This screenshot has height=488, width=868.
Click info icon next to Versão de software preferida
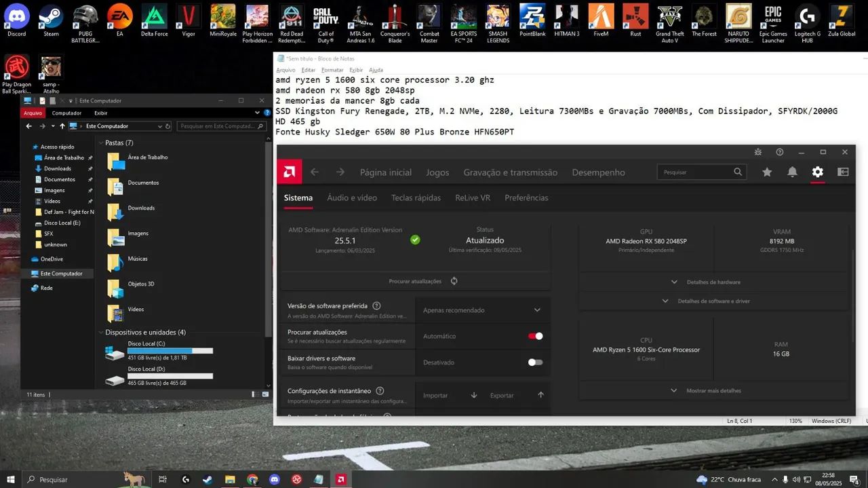click(x=376, y=306)
